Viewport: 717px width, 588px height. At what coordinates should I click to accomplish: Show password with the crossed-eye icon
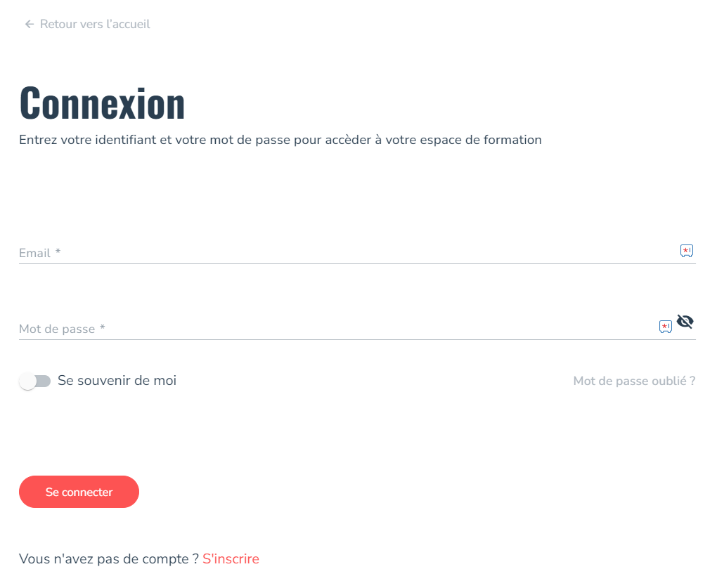point(685,322)
